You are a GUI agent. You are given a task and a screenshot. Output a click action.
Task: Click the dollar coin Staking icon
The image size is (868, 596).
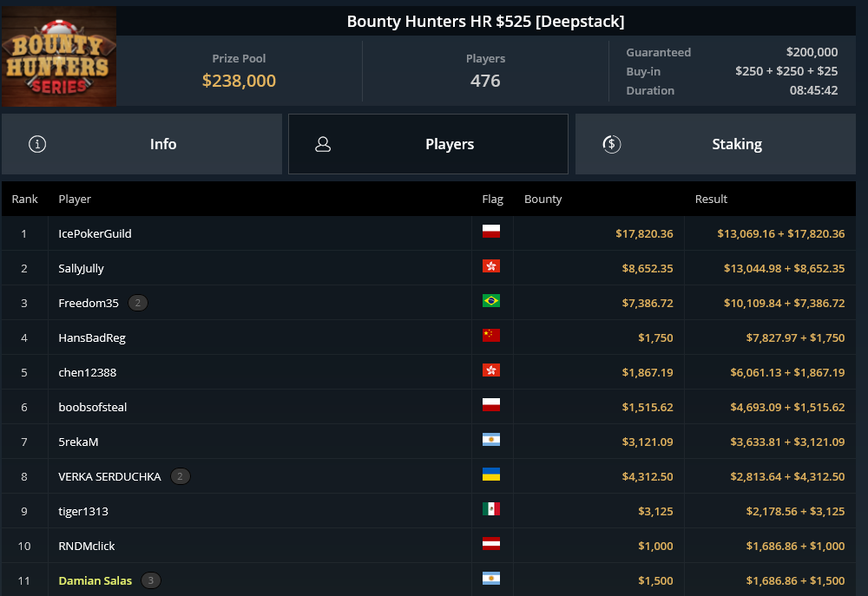[611, 144]
